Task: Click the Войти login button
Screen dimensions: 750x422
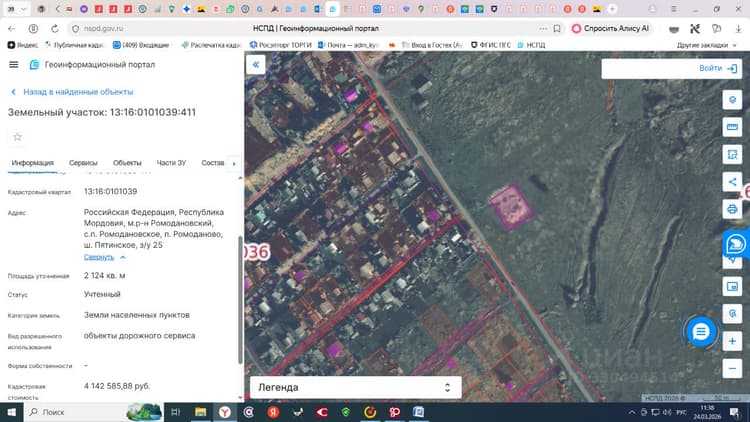Action: 717,68
